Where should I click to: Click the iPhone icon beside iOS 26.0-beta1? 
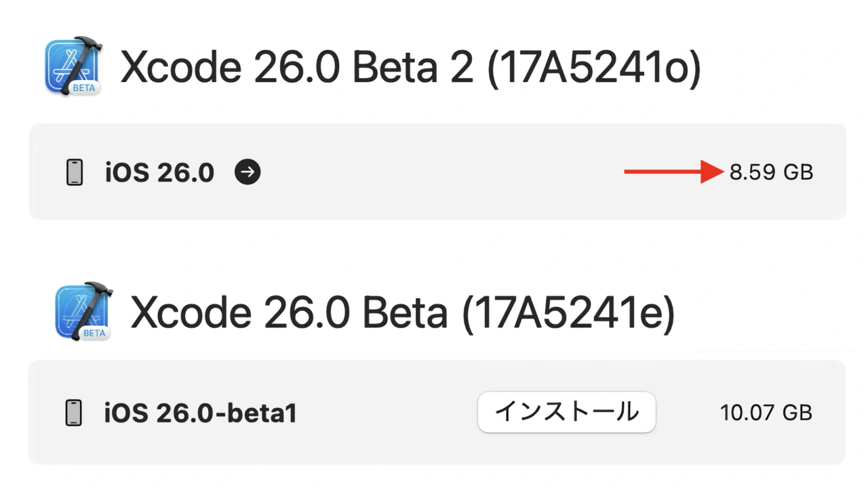coord(74,413)
